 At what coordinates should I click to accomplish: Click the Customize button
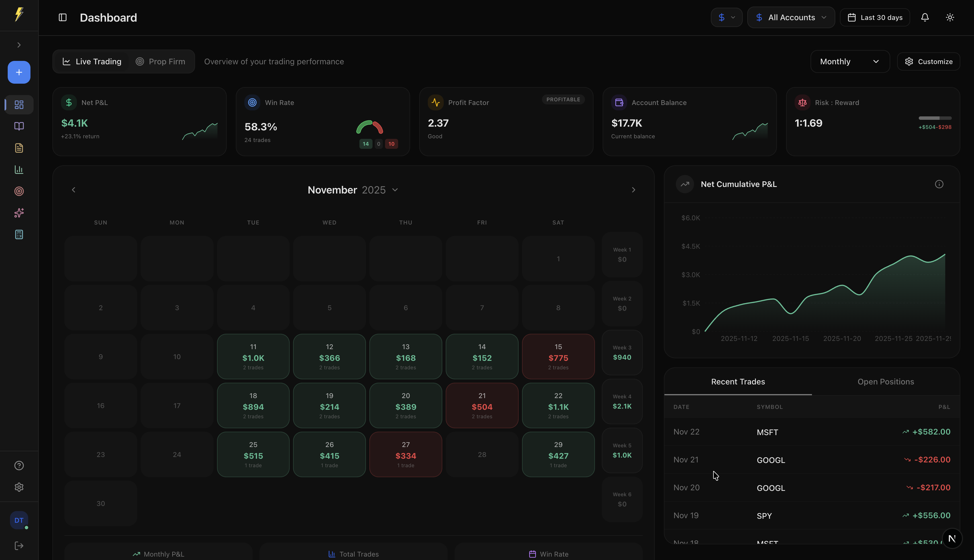point(928,61)
